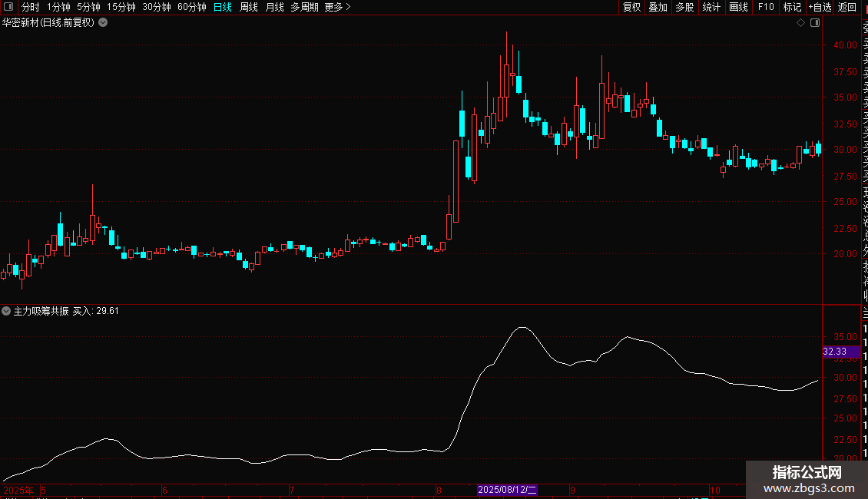Viewport: 868px width, 499px height.
Task: Add stock via +自选 button
Action: click(x=820, y=7)
